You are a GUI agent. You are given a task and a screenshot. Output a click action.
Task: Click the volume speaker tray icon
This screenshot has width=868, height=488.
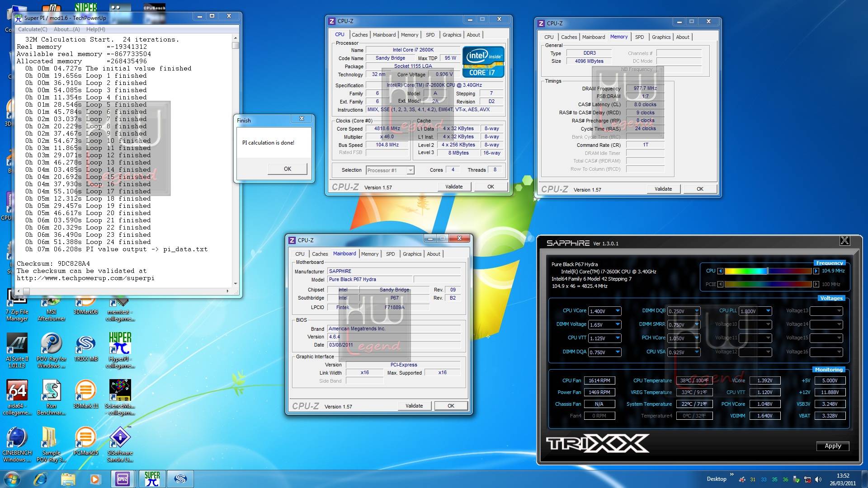point(818,480)
